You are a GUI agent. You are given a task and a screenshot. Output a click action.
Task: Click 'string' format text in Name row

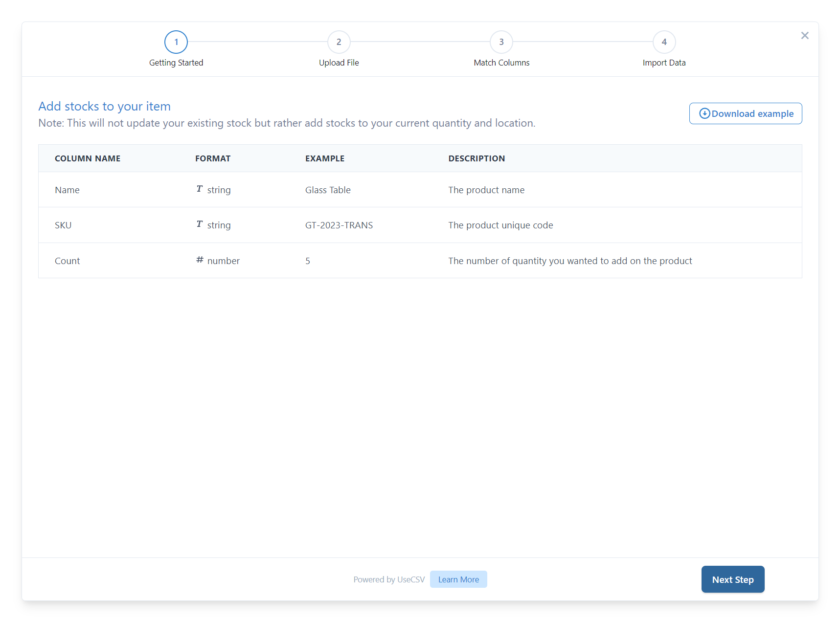(219, 190)
